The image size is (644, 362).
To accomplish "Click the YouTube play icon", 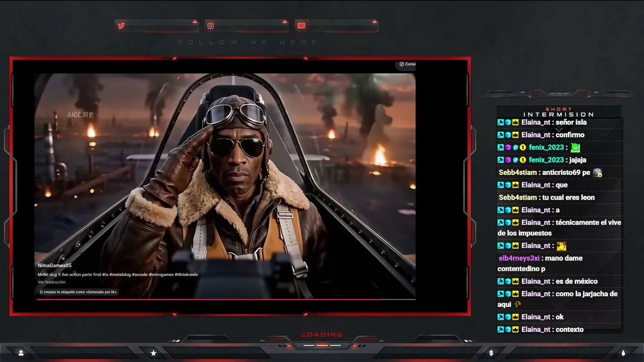I will pos(301,26).
